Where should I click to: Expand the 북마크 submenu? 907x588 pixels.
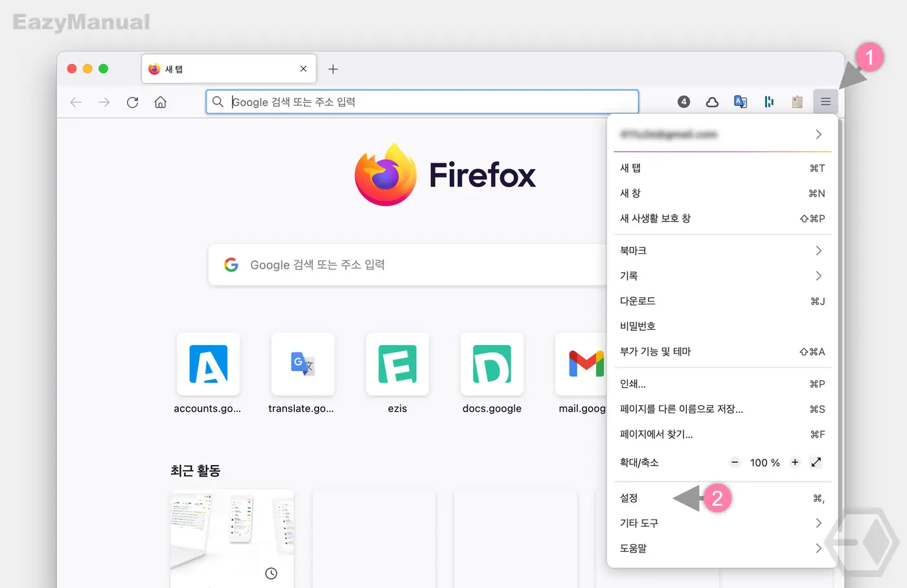(722, 251)
